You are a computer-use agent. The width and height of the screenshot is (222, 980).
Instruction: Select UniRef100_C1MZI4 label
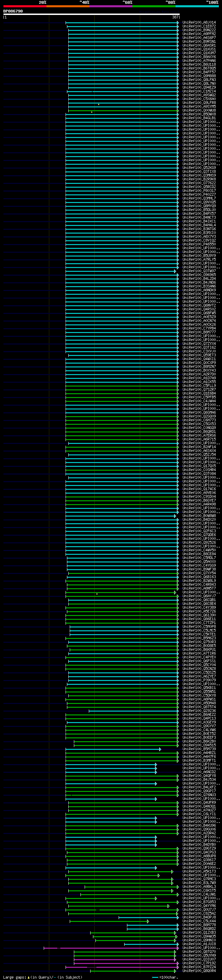coord(199,91)
